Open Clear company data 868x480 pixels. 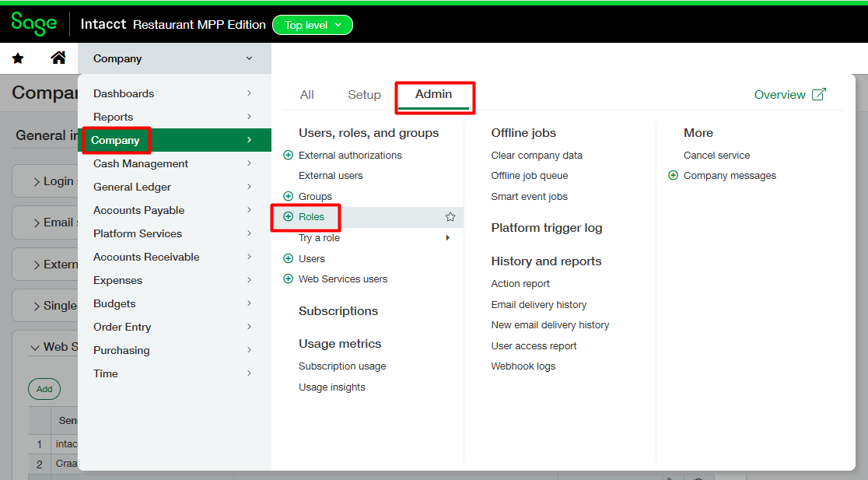coord(537,155)
